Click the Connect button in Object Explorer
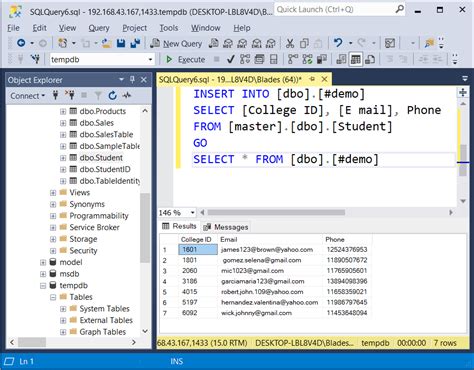This screenshot has height=370, width=474. (27, 96)
